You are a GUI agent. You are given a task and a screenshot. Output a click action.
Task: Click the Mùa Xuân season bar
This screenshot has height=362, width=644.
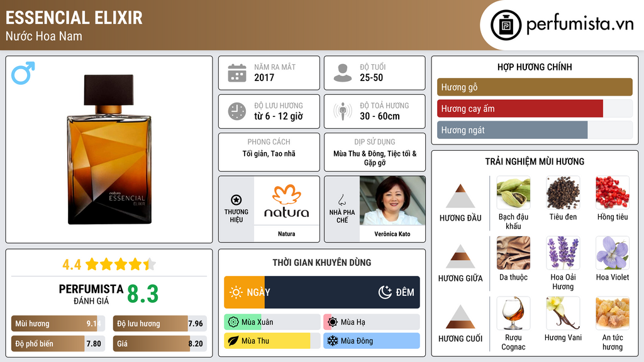(272, 322)
